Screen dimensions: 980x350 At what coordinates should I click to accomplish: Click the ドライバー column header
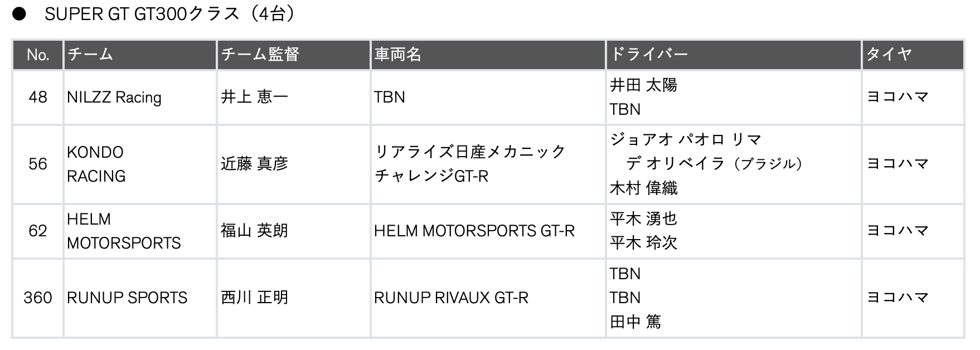click(x=649, y=55)
